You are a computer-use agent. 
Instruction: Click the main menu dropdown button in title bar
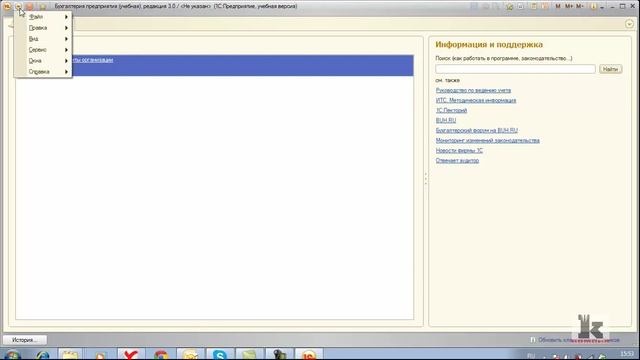(x=18, y=6)
